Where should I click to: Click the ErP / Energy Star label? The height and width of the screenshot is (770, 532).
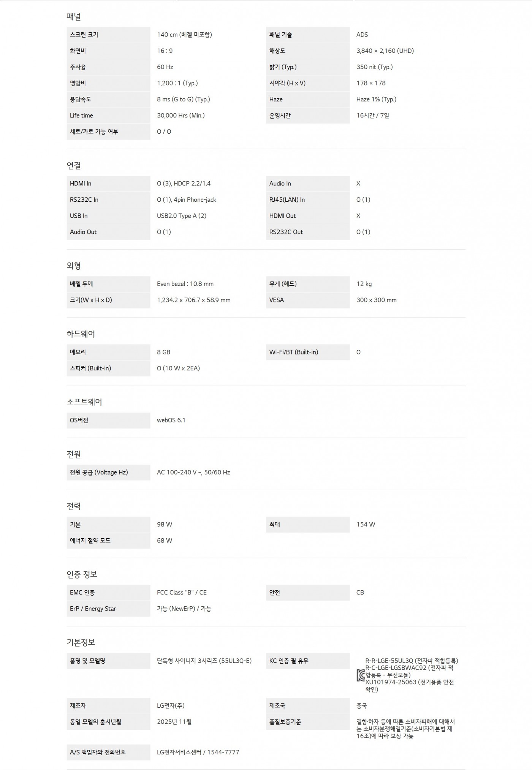click(93, 609)
